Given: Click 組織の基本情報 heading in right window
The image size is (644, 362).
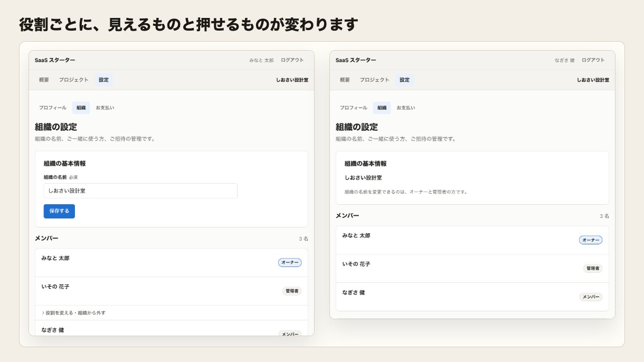Looking at the screenshot, I should [365, 164].
